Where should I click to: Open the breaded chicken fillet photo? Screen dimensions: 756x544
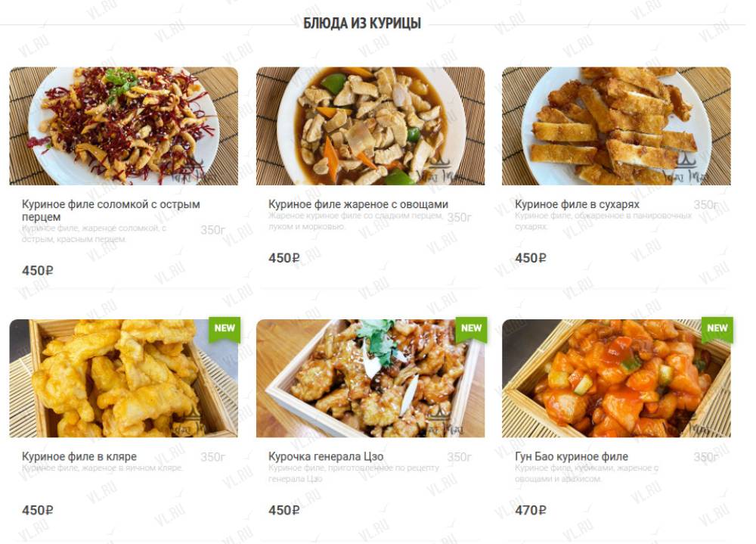616,126
